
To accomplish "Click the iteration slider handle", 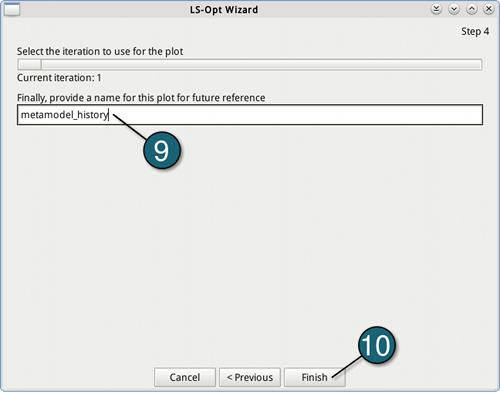I will point(29,64).
